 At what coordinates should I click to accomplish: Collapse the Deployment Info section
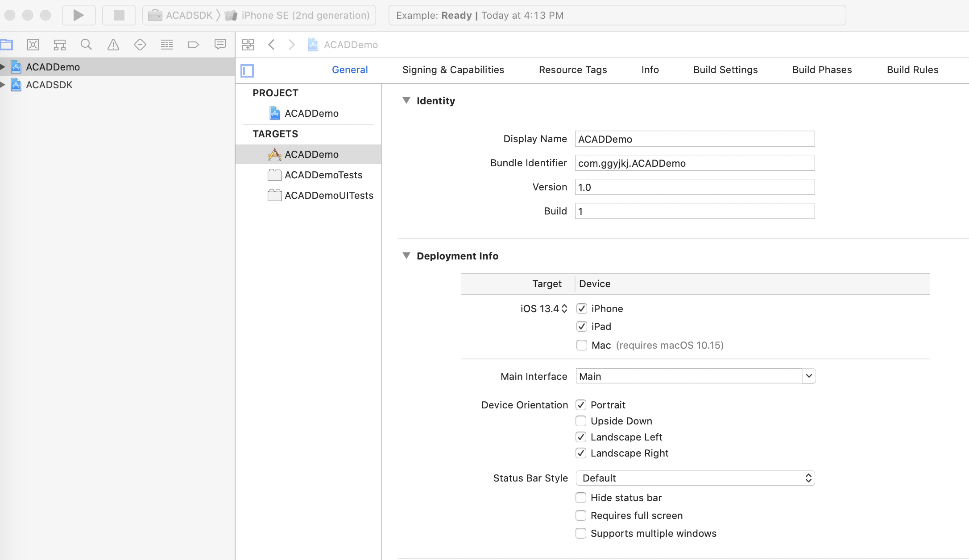406,256
